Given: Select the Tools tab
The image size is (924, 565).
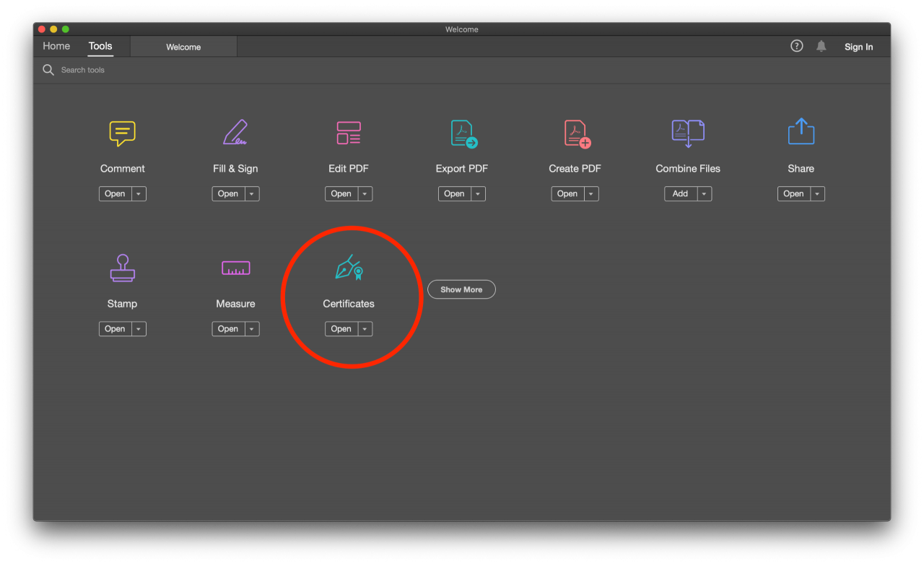Looking at the screenshot, I should 100,46.
